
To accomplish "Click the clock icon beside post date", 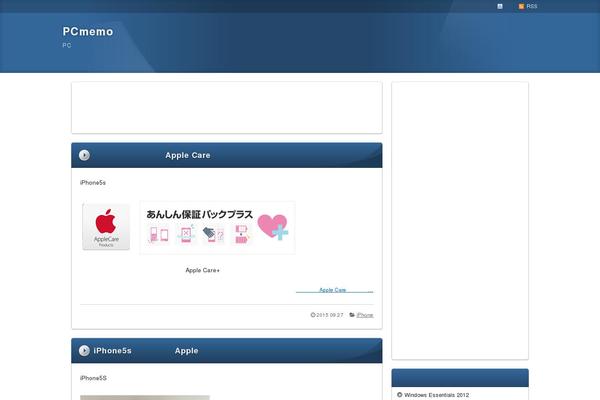I will pos(313,315).
